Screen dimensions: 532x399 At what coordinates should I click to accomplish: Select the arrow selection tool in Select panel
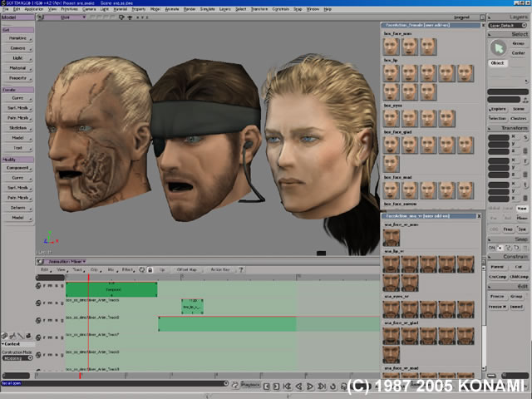point(498,48)
